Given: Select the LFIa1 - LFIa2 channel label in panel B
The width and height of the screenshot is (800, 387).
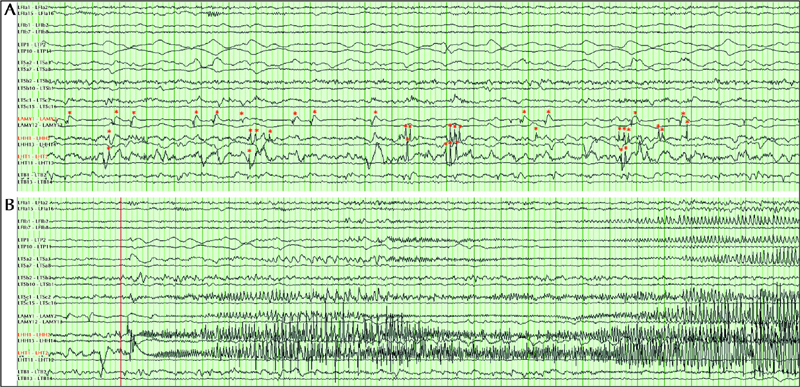Looking at the screenshot, I should (x=33, y=203).
